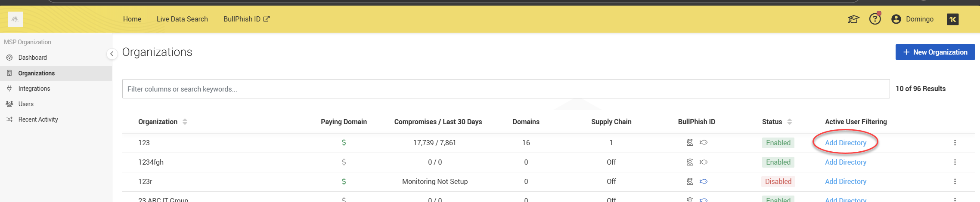980x202 pixels.
Task: Click the blue BullPhish fish icon for 123r
Action: [x=704, y=181]
